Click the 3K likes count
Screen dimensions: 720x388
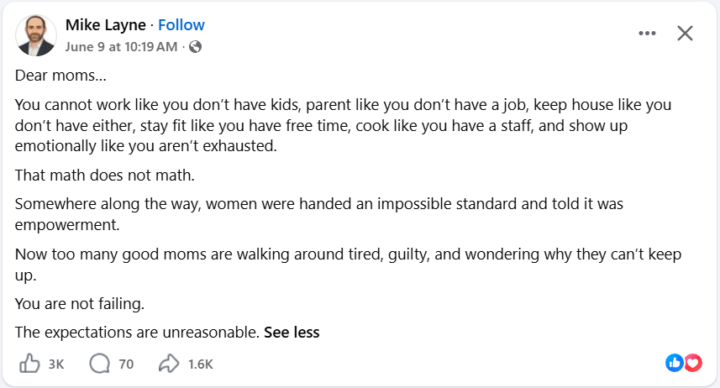coord(56,364)
